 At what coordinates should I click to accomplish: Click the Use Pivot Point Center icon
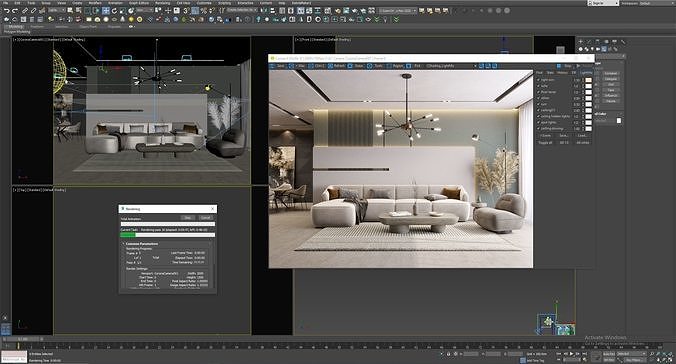[159, 10]
